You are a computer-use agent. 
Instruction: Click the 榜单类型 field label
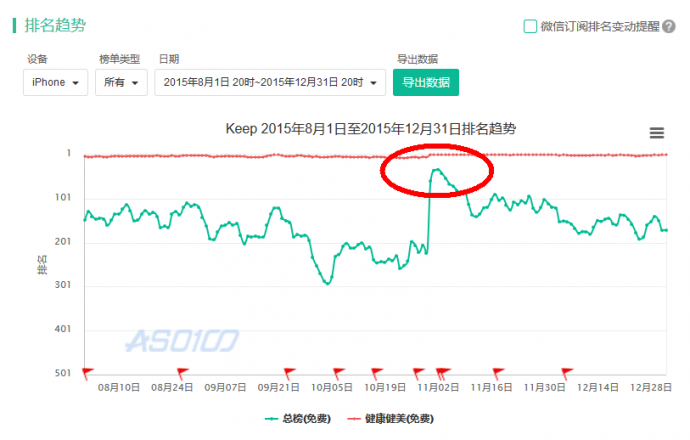[119, 59]
